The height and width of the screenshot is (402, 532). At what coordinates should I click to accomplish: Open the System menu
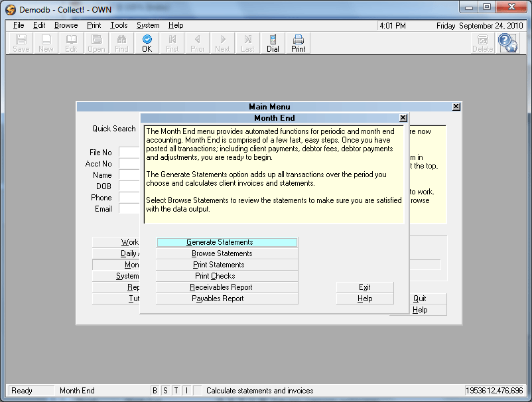click(148, 25)
